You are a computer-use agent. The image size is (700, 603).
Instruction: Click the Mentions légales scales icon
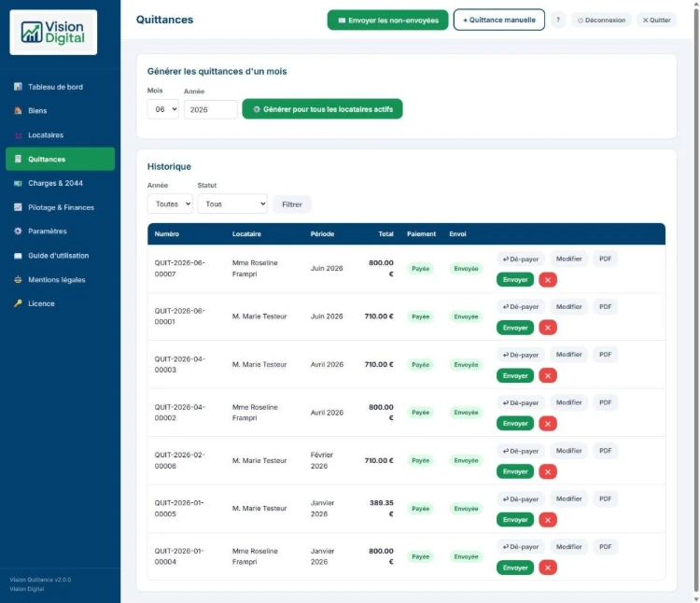pos(18,280)
